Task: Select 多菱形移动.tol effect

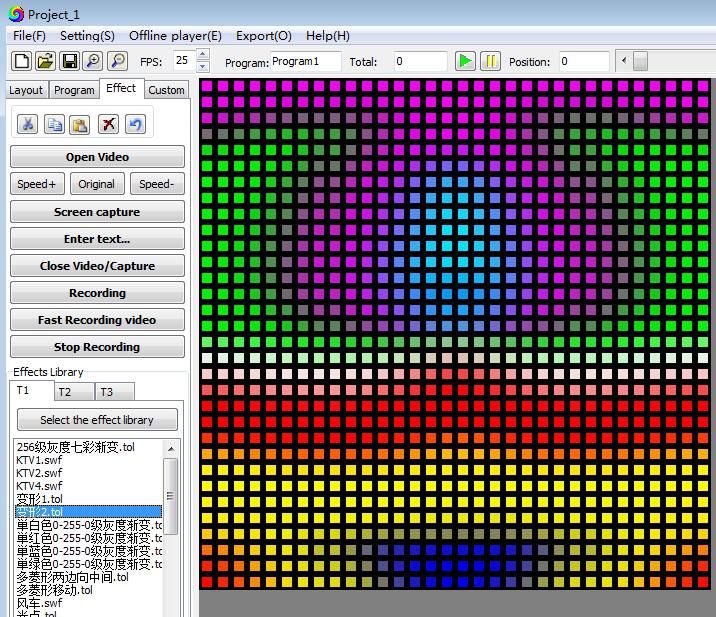Action: [89, 590]
